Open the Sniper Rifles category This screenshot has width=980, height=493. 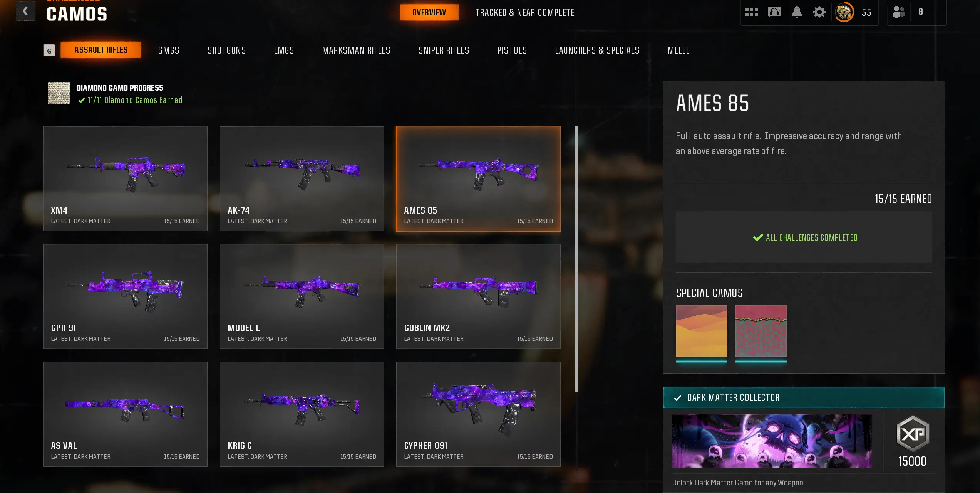[444, 50]
